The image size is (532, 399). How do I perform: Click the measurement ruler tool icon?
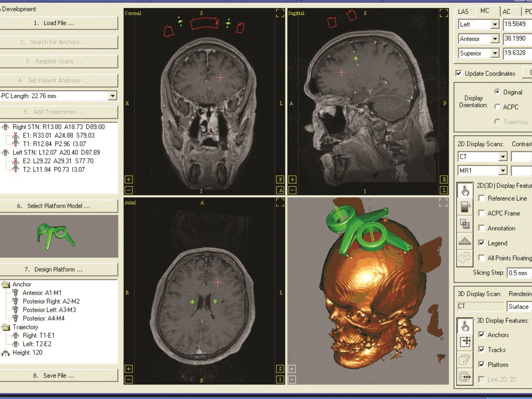click(x=465, y=242)
